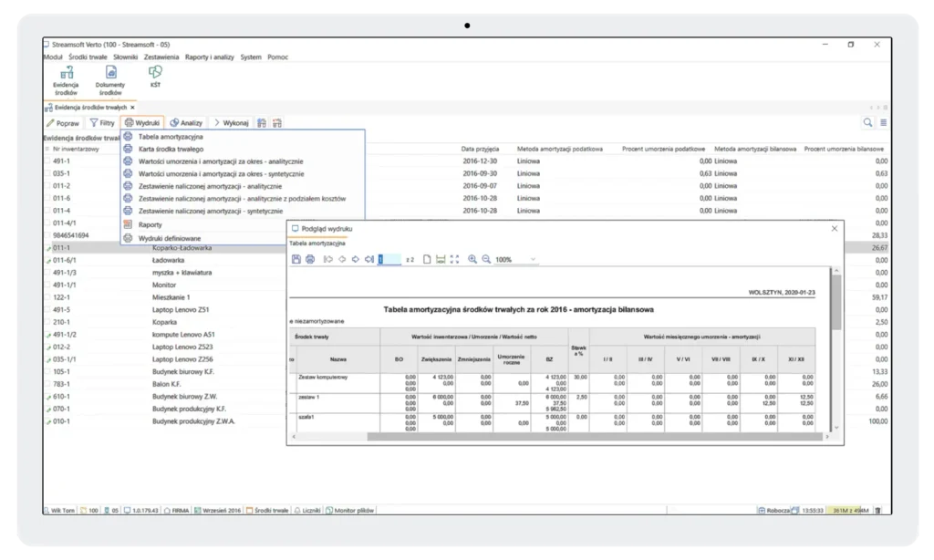Click the Filtry button
Viewport: 934px width, 560px height.
pyautogui.click(x=102, y=122)
